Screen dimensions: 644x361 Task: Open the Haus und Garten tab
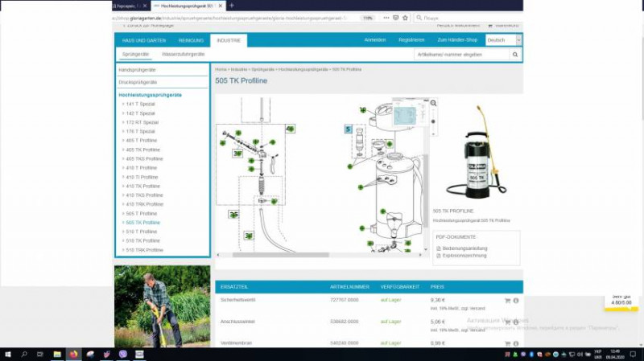coord(144,41)
